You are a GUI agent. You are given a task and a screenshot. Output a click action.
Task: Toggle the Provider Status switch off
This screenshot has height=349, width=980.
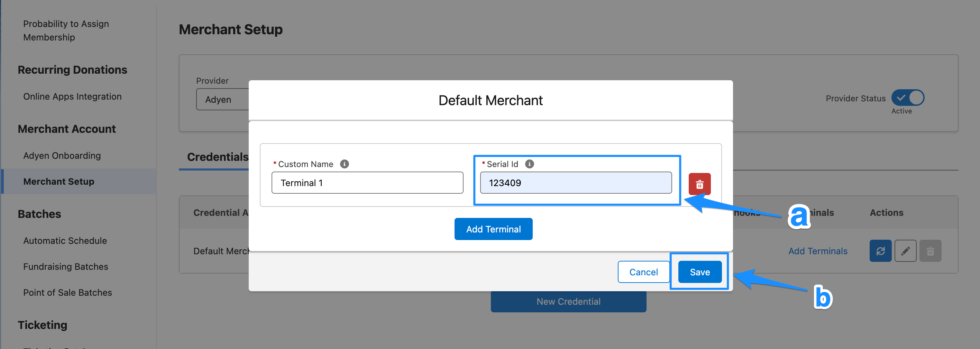(x=908, y=98)
